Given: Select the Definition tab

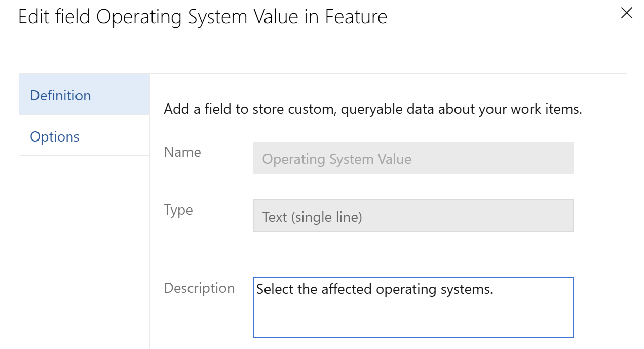Looking at the screenshot, I should [x=60, y=95].
